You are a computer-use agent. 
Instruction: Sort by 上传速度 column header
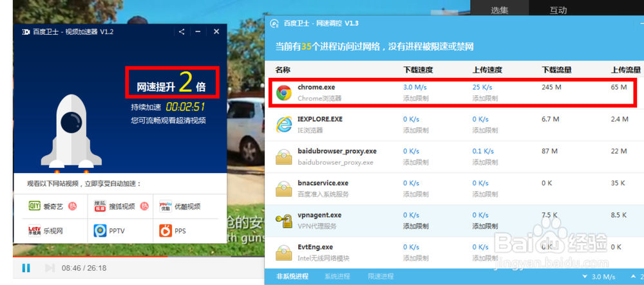(x=487, y=70)
